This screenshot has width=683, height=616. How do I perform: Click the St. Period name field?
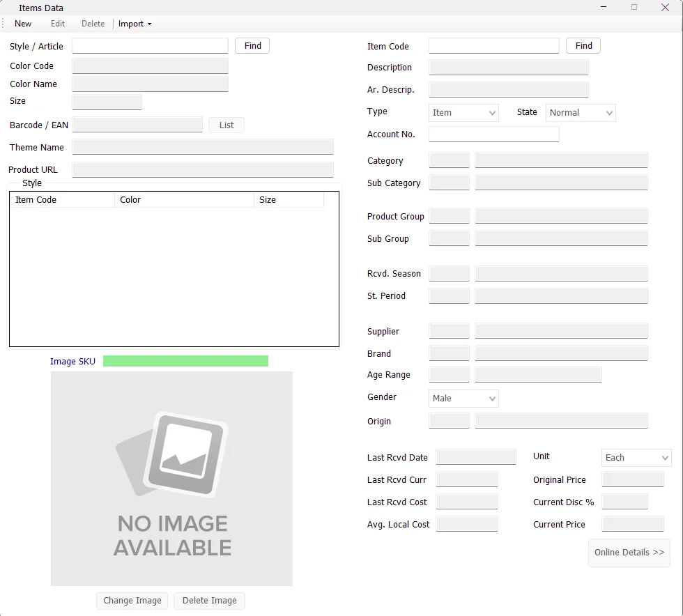(561, 295)
